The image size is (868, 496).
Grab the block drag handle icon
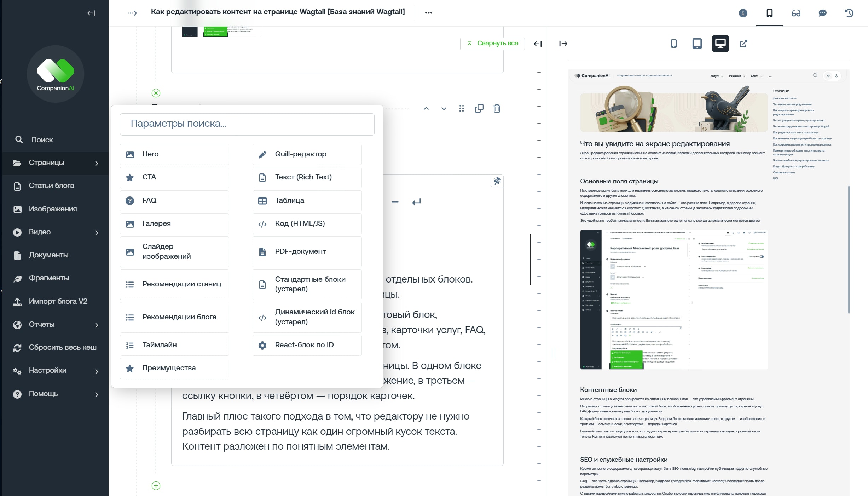point(462,109)
